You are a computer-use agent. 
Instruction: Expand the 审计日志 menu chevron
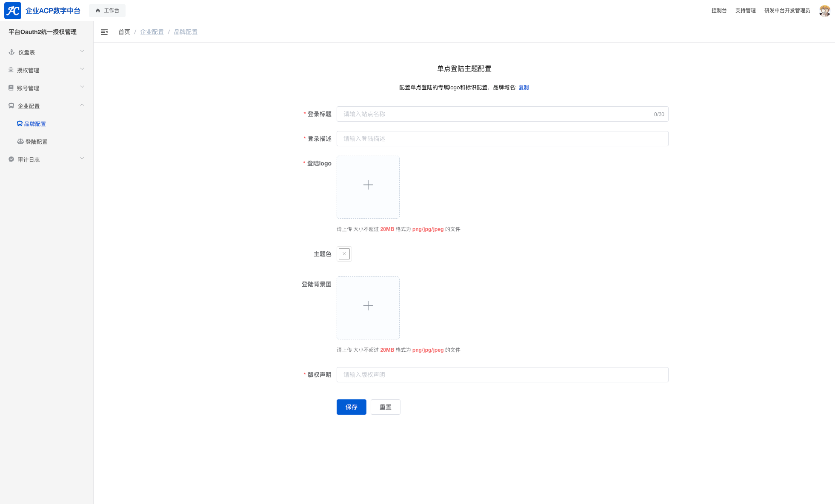[x=82, y=159]
